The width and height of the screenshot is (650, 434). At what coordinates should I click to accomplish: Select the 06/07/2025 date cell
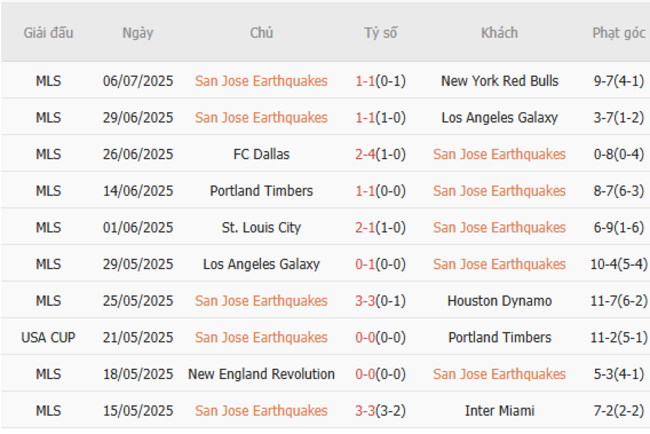click(138, 81)
